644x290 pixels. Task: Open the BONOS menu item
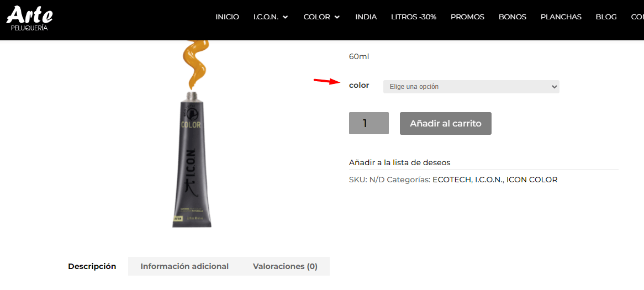[513, 17]
